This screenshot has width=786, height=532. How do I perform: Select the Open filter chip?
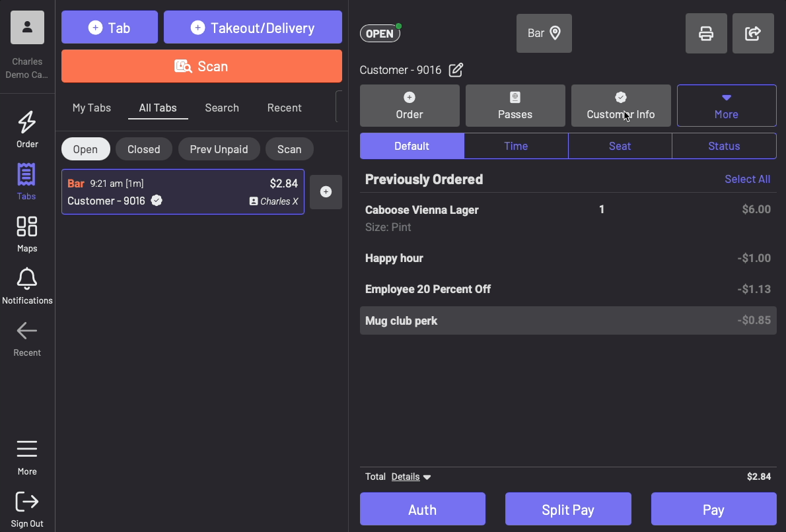tap(85, 149)
